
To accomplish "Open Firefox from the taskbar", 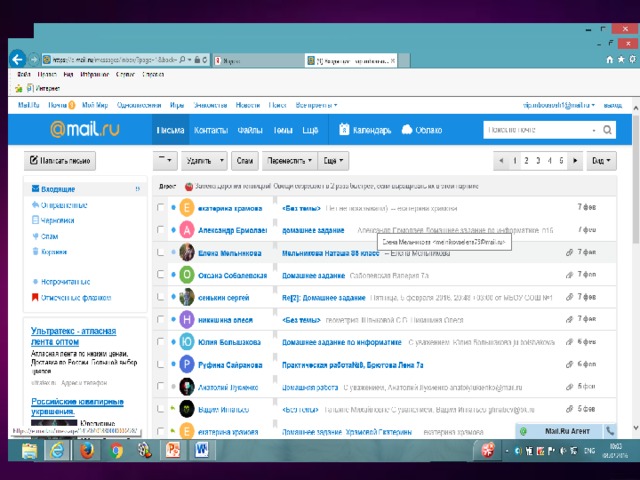I will click(x=87, y=450).
